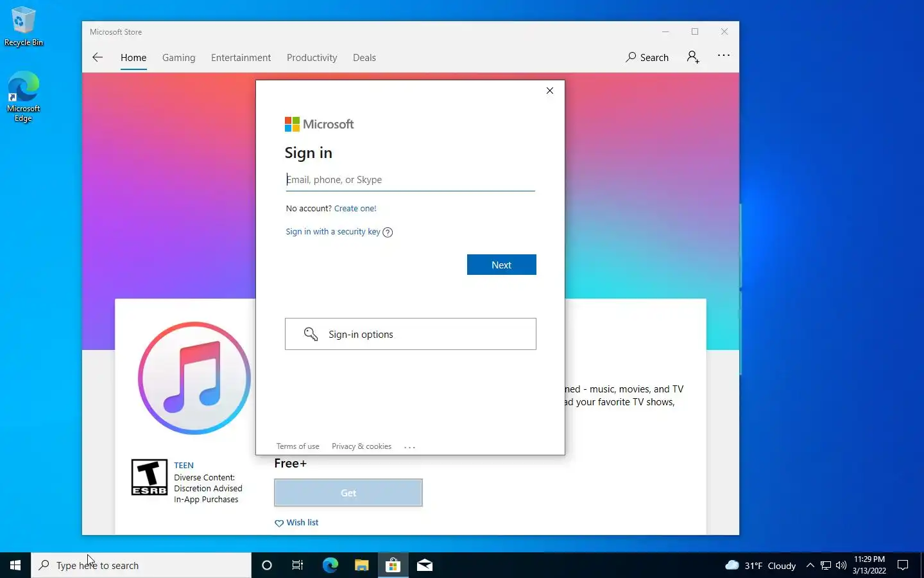The width and height of the screenshot is (924, 578).
Task: Open File Explorer from the taskbar
Action: click(x=361, y=565)
